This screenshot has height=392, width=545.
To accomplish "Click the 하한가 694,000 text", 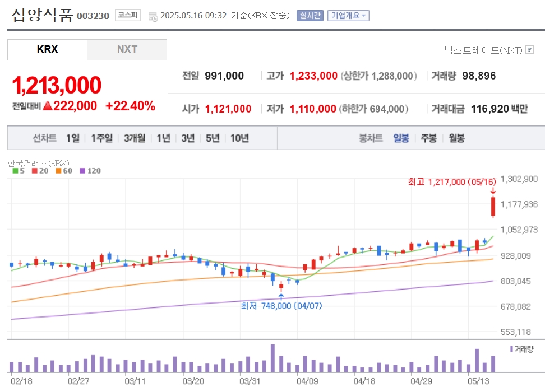I will click(x=373, y=109).
